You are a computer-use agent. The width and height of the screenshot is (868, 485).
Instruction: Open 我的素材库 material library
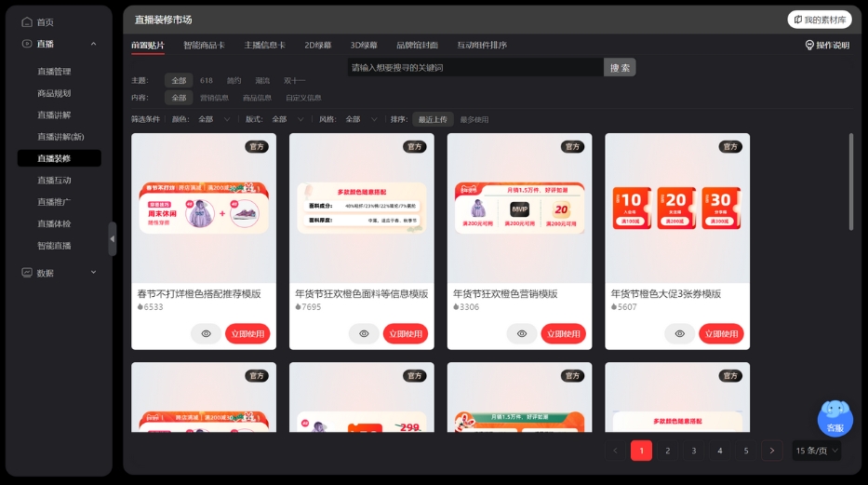(820, 20)
